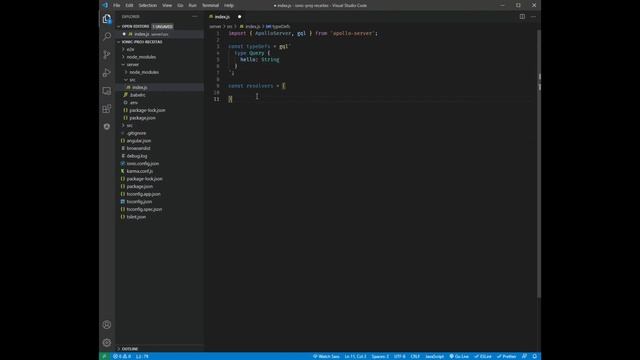
Task: Open the Run menu
Action: [192, 5]
